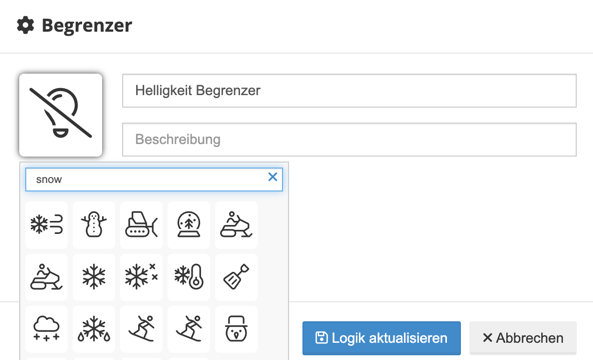Pick the snowmobile icon in second row

pos(47,277)
